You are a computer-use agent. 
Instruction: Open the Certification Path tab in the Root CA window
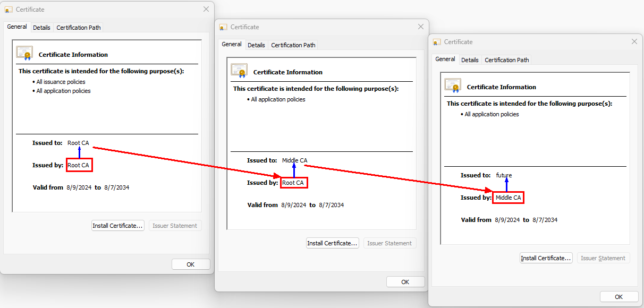click(79, 28)
